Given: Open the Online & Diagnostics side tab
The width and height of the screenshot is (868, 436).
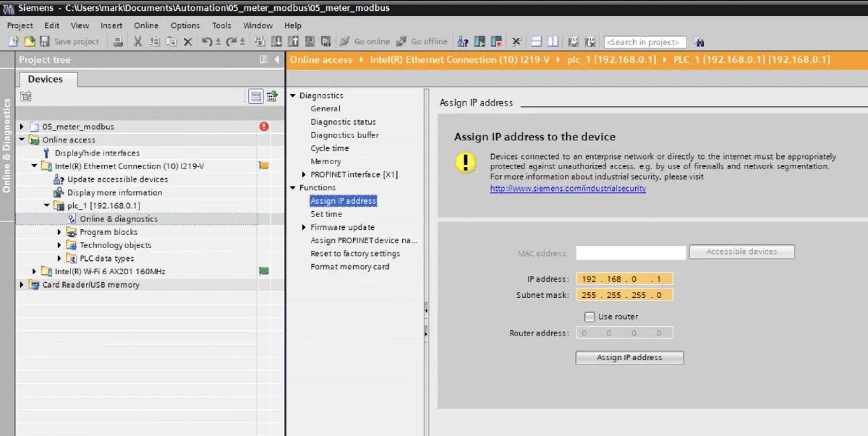Looking at the screenshot, I should [x=7, y=145].
